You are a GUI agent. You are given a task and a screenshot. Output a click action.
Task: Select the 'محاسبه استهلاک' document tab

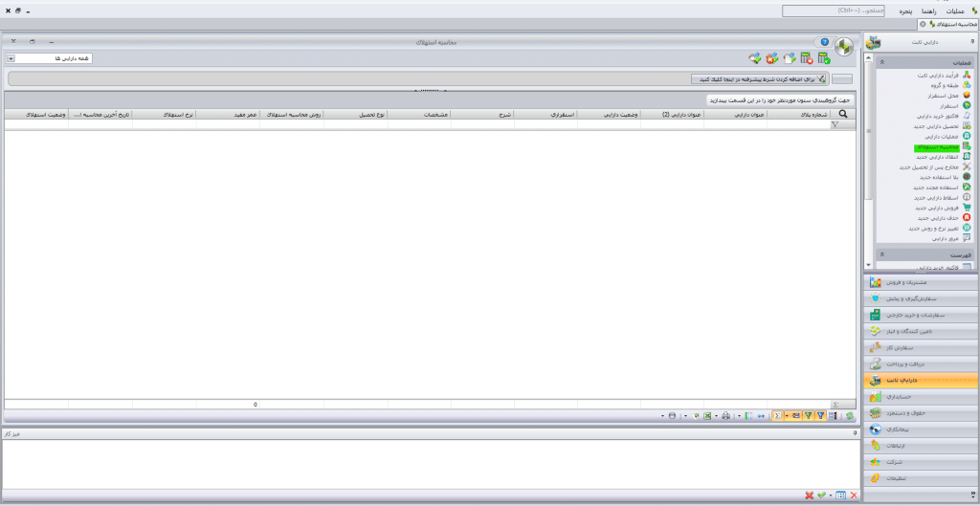(950, 24)
